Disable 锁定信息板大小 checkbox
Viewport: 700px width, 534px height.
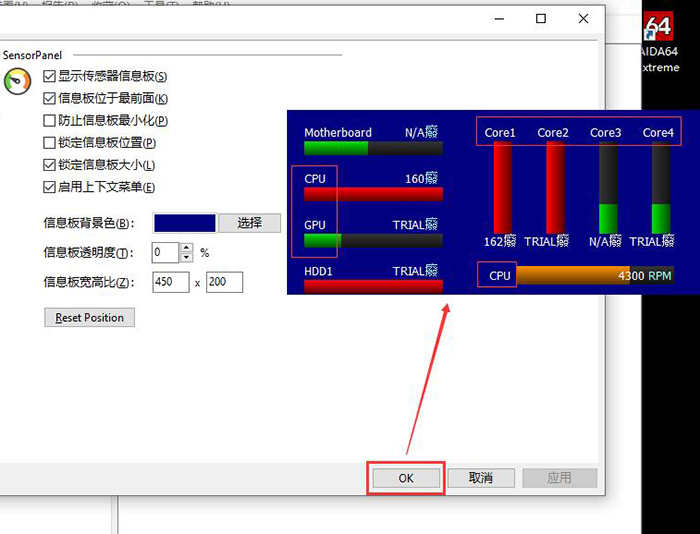[50, 165]
